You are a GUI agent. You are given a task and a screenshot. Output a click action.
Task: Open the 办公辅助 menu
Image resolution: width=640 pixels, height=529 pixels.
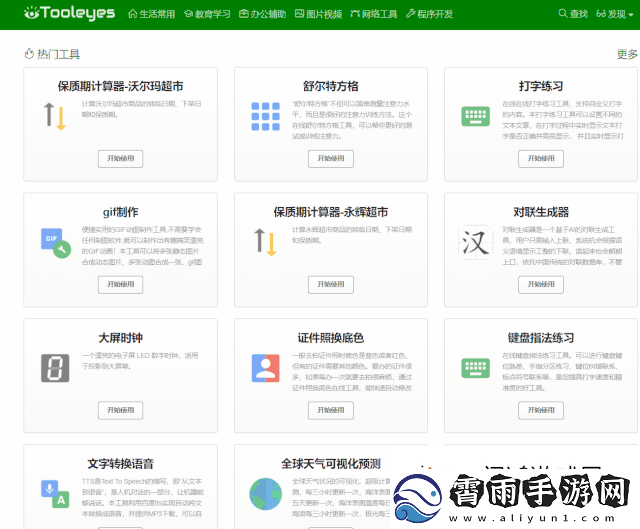[x=262, y=14]
